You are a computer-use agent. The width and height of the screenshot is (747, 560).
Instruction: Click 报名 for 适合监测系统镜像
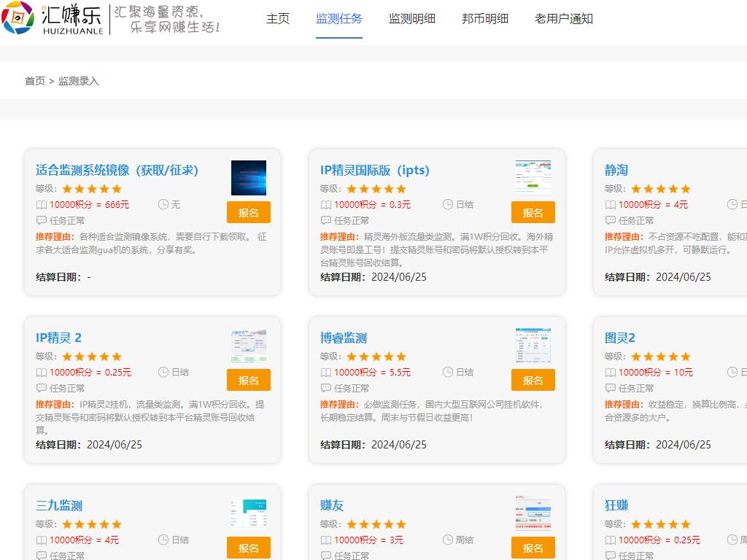(249, 212)
